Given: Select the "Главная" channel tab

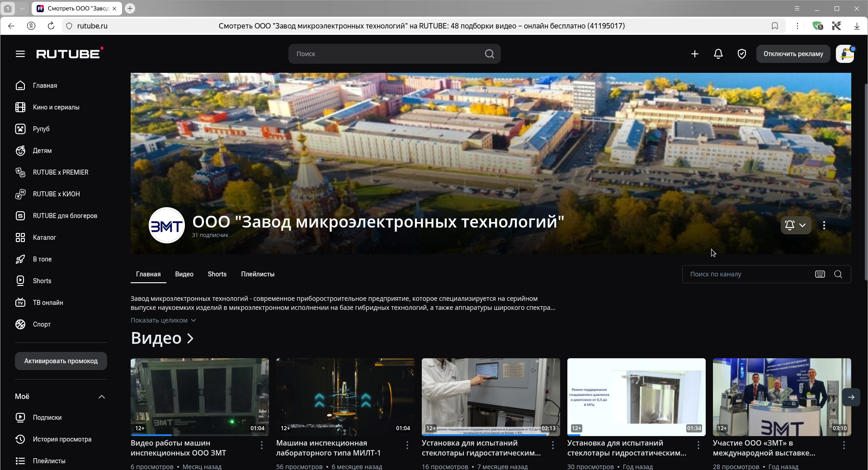Looking at the screenshot, I should pyautogui.click(x=148, y=274).
